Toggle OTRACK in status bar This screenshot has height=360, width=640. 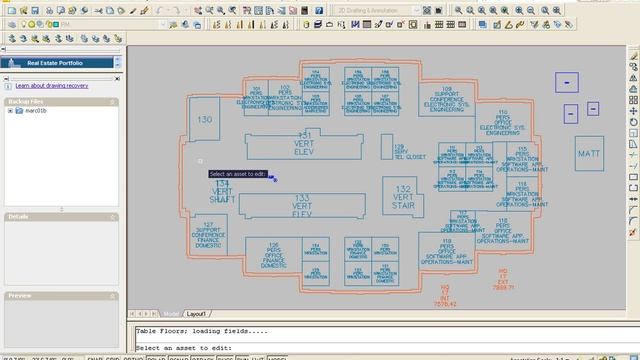[202, 358]
